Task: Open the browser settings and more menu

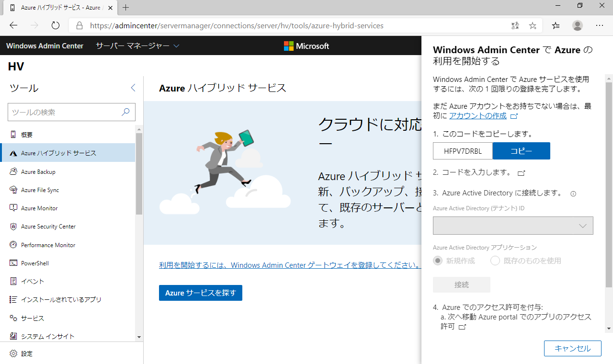Action: click(600, 25)
